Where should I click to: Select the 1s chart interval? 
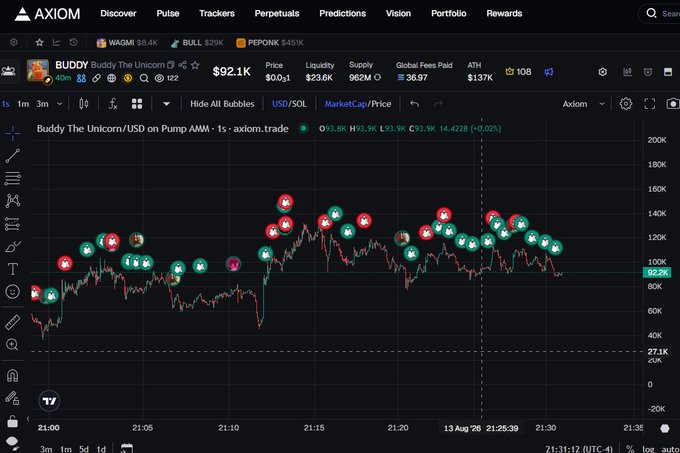tap(6, 104)
